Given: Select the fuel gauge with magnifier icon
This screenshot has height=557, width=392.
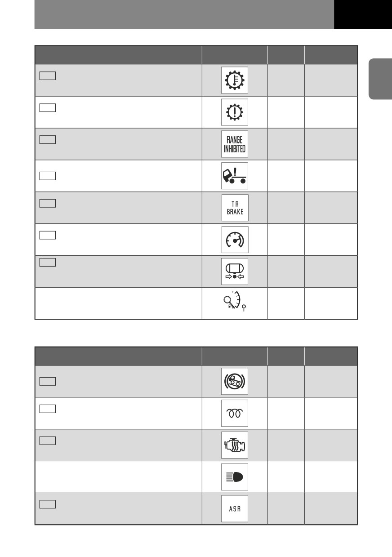Looking at the screenshot, I should [x=236, y=303].
